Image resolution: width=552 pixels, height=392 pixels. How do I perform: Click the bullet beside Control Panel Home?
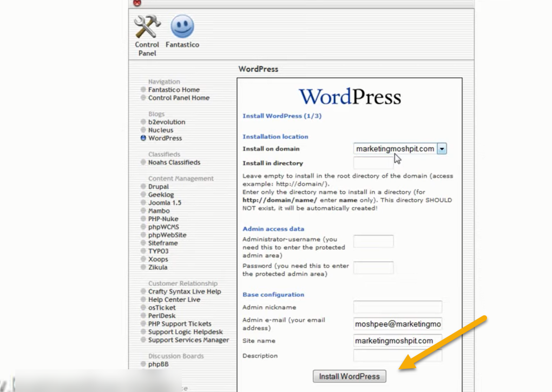tap(143, 98)
